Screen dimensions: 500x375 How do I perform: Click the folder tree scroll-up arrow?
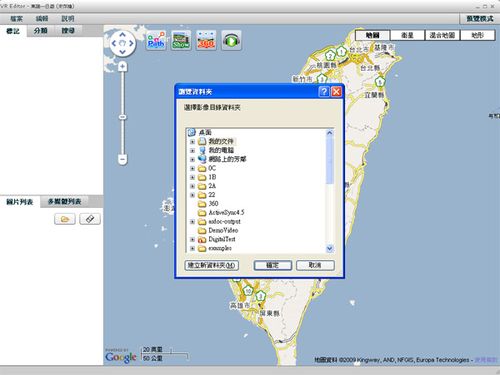[x=330, y=133]
